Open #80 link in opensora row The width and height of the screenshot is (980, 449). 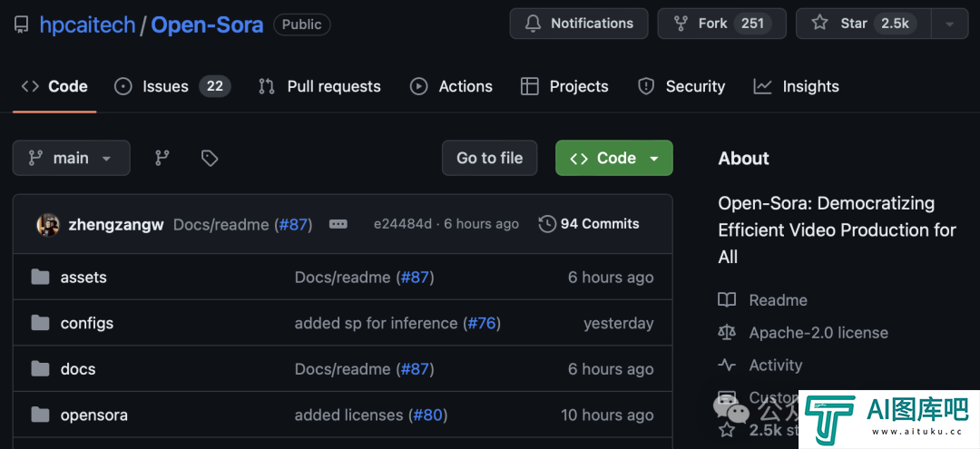click(x=428, y=415)
